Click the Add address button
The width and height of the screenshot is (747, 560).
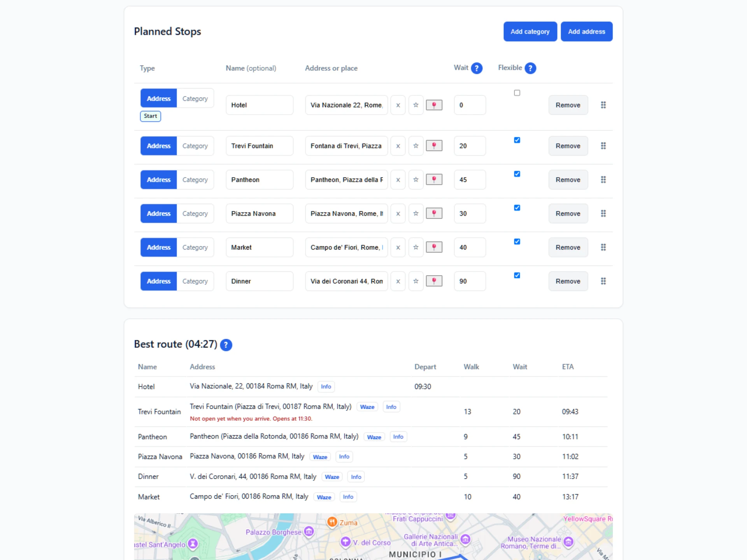[587, 31]
